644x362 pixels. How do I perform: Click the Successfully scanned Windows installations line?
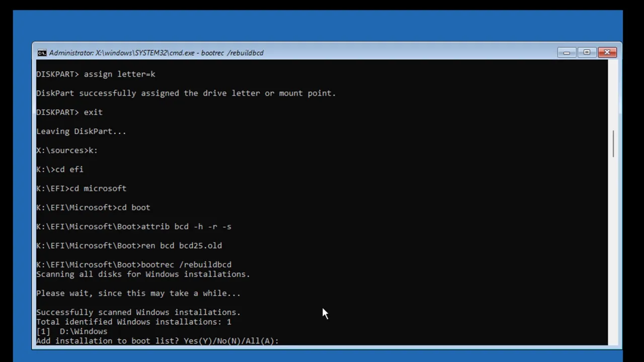pos(138,312)
